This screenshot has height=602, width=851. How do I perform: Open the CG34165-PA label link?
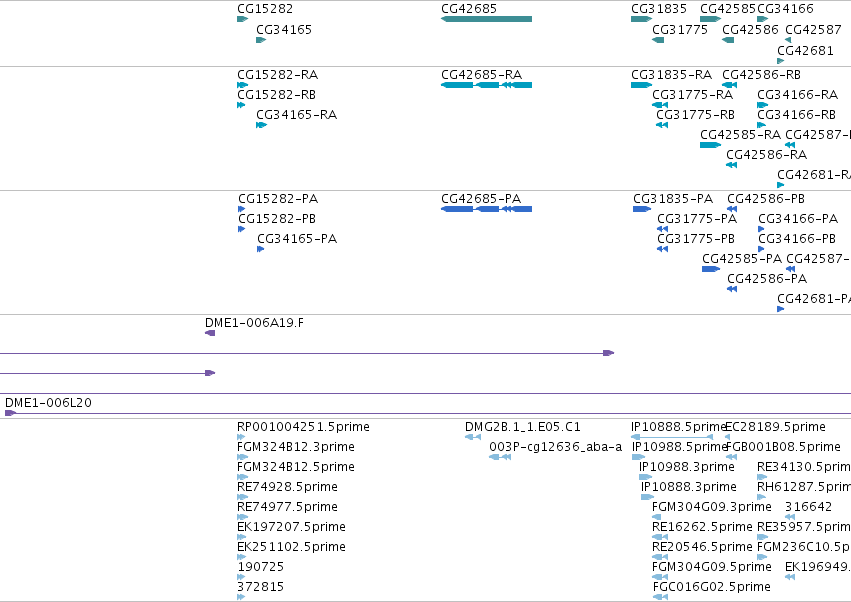[297, 238]
